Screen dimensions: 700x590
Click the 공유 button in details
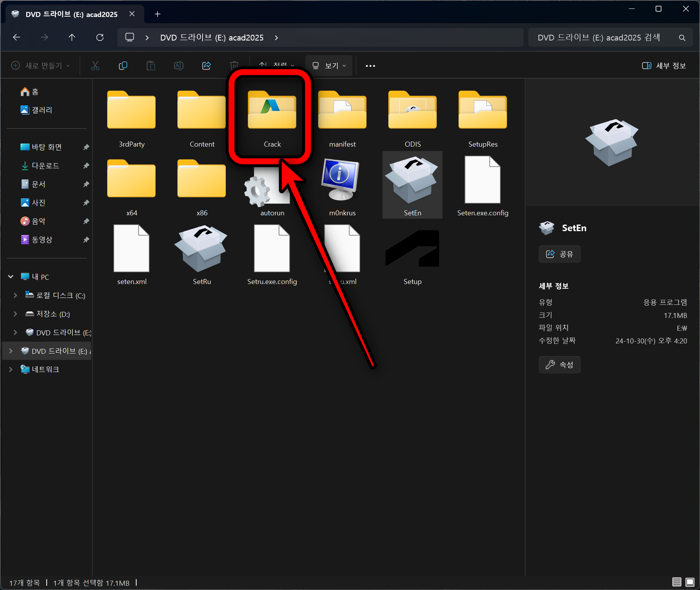point(560,254)
